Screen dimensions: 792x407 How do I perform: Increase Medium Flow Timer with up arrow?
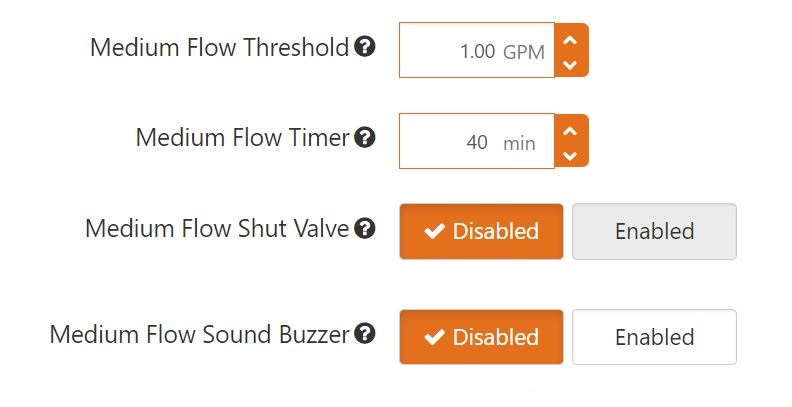pyautogui.click(x=571, y=130)
